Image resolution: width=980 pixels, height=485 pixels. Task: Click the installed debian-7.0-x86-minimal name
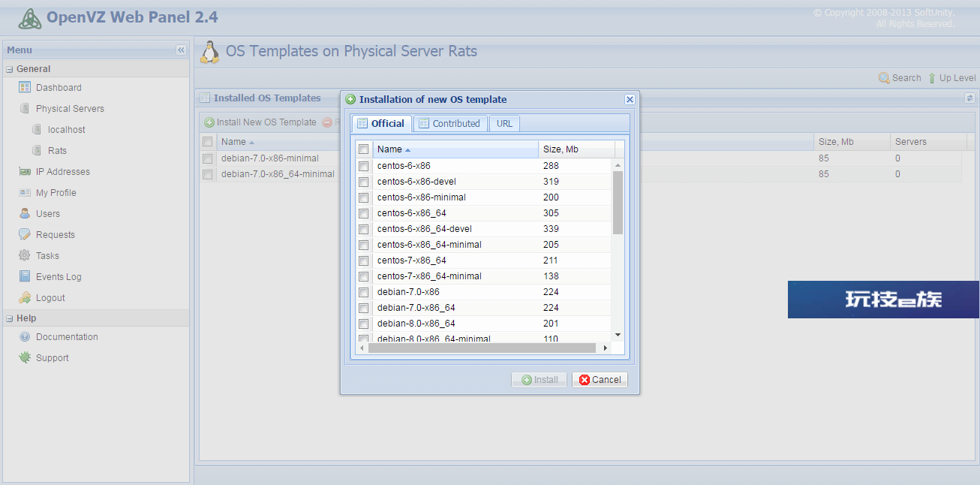(270, 158)
